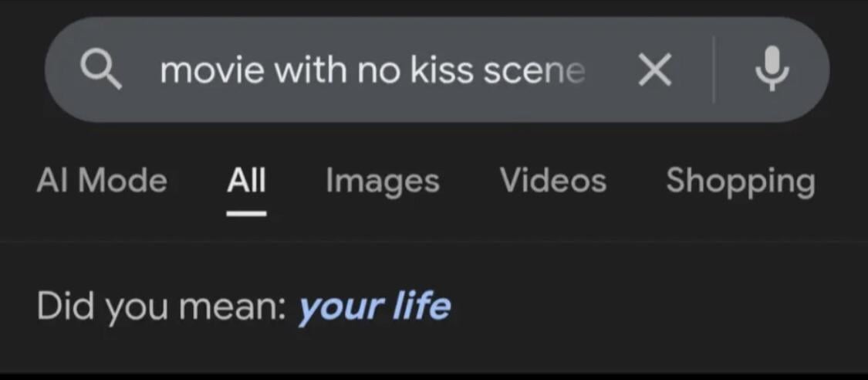Go to the Videos tab
The width and height of the screenshot is (868, 380).
(552, 181)
